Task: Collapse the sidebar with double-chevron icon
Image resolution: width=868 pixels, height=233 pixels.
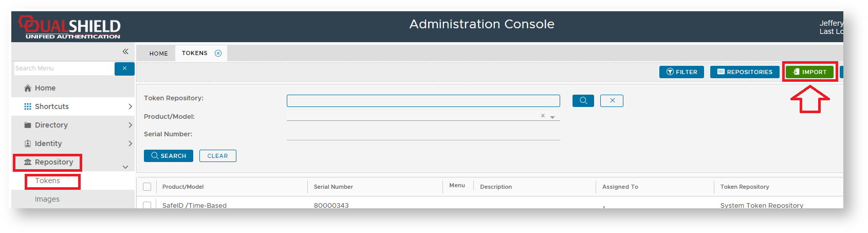Action: coord(125,51)
